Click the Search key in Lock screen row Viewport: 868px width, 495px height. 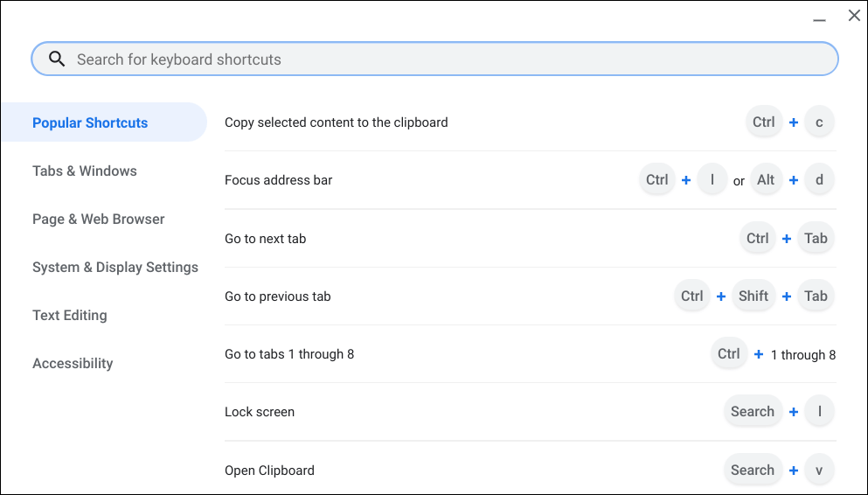pyautogui.click(x=752, y=411)
